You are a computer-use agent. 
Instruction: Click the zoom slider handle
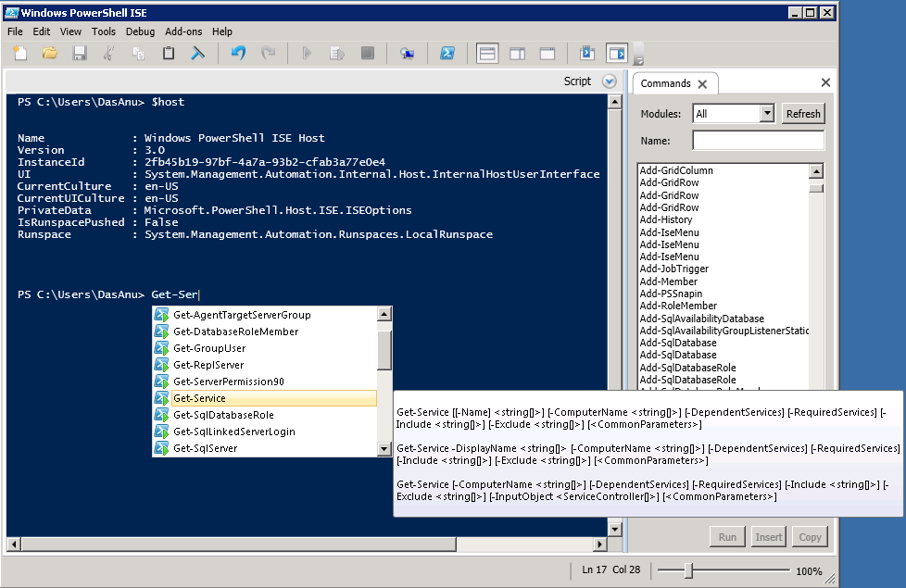click(x=687, y=571)
